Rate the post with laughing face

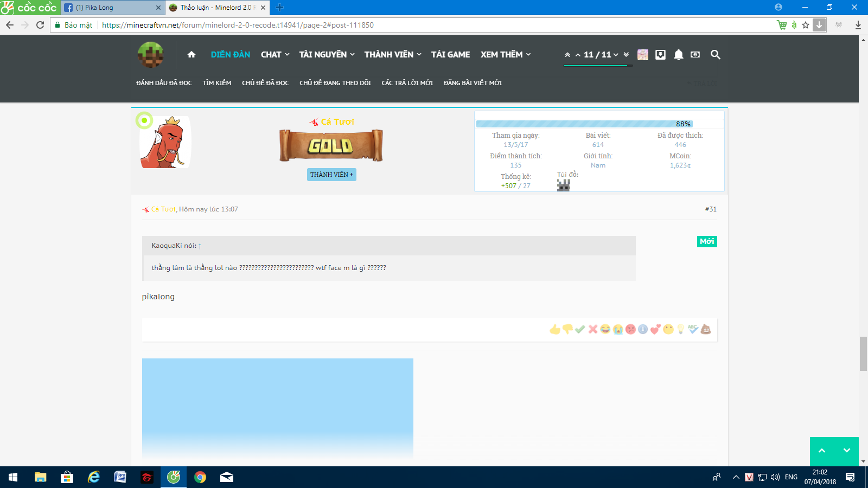[605, 329]
